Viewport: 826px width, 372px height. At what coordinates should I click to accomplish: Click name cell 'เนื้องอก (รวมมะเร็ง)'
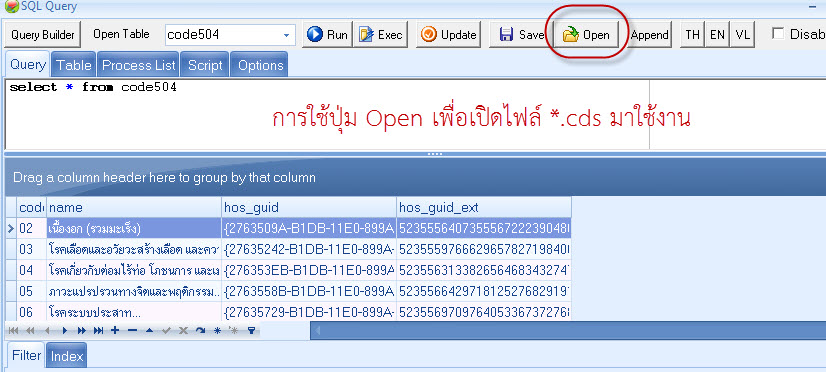(x=134, y=228)
